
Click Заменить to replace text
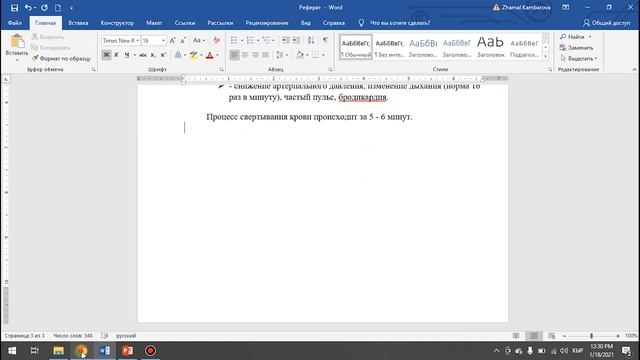click(x=577, y=48)
